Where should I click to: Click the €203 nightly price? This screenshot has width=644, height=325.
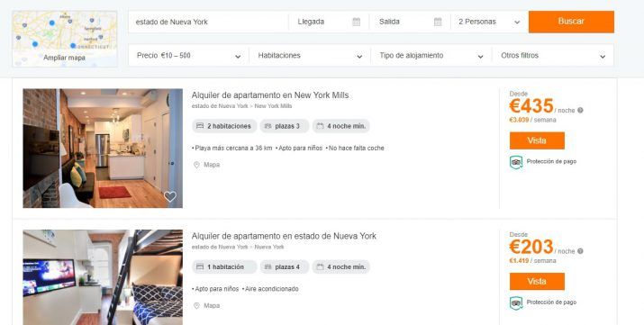(x=531, y=247)
